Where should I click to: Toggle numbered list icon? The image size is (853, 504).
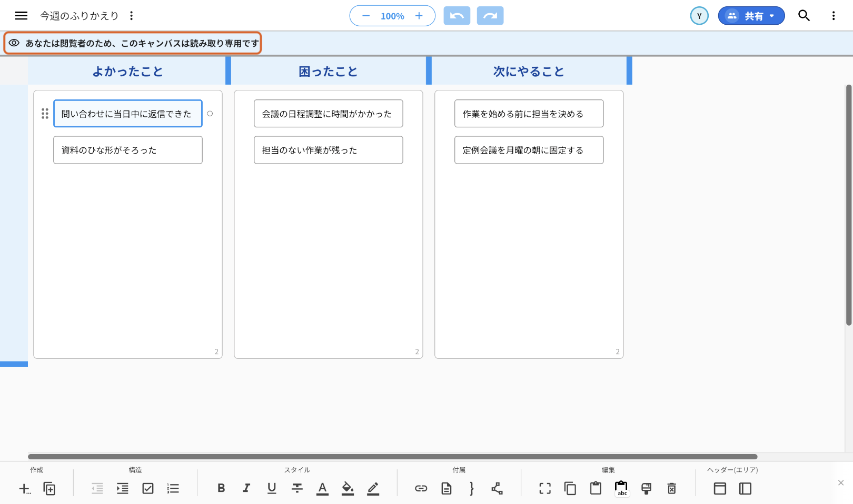click(173, 489)
